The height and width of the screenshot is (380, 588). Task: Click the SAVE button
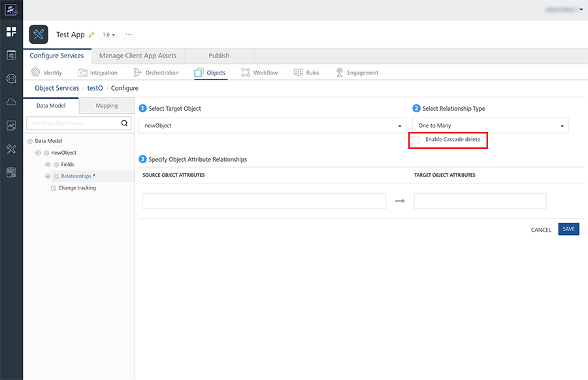[x=568, y=229]
